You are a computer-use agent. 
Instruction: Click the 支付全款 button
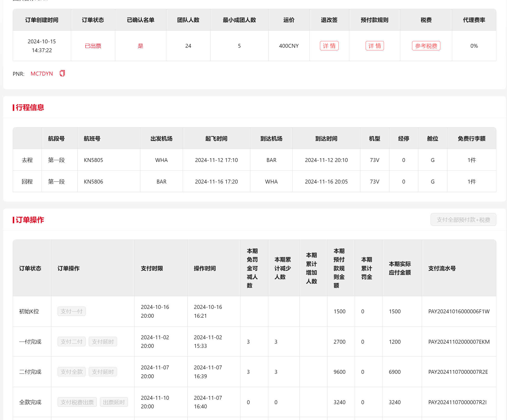71,372
